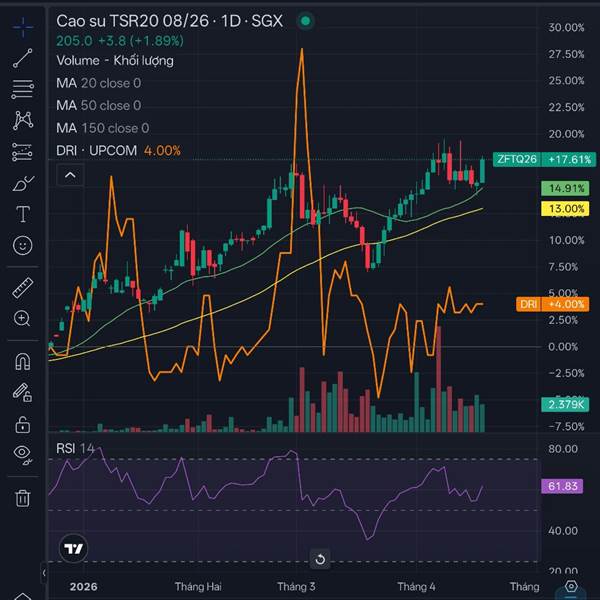Open the forecasting and measurement tools
The image size is (600, 600).
(23, 152)
